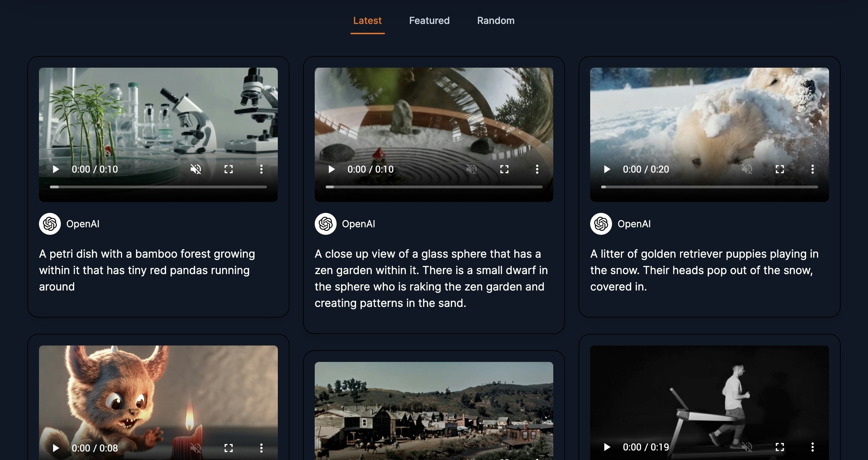Open three-dot menu on zen garden video
Image resolution: width=868 pixels, height=460 pixels.
coord(537,169)
